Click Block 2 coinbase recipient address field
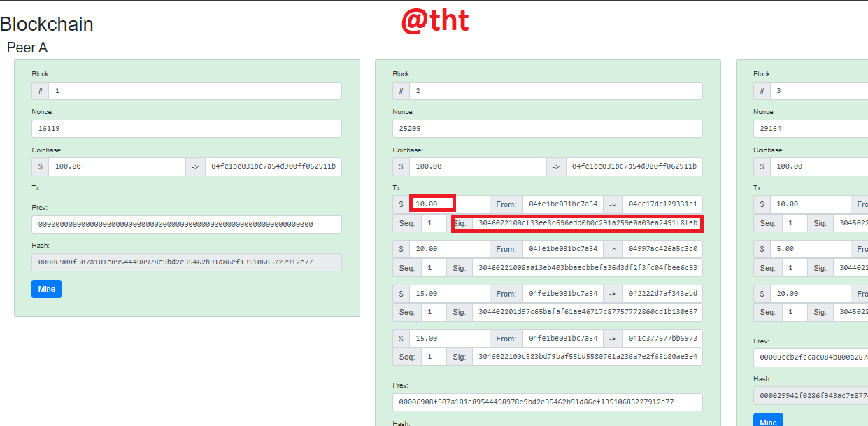 pyautogui.click(x=634, y=166)
